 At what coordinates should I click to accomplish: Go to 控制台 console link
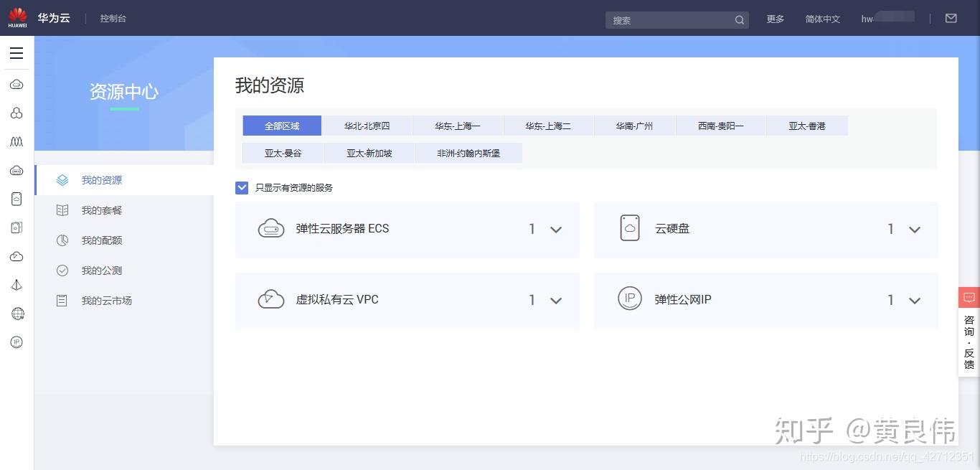(x=113, y=19)
